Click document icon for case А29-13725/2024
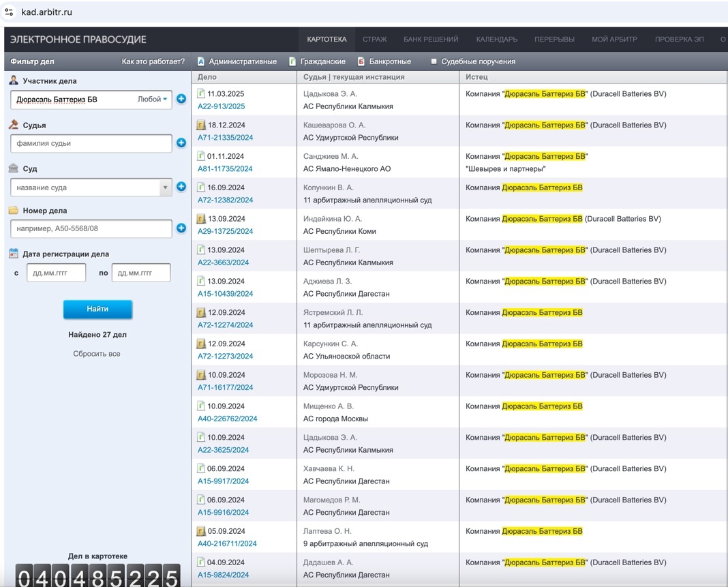Image resolution: width=728 pixels, height=587 pixels. tap(201, 218)
